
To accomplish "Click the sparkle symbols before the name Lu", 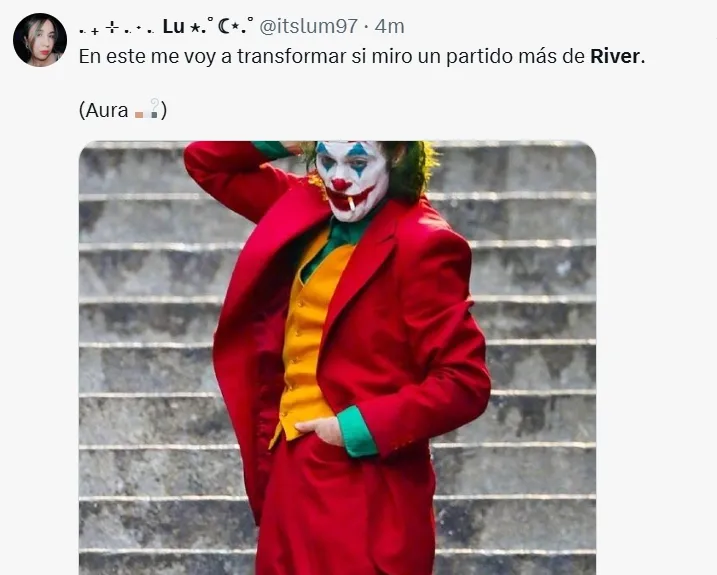I will pyautogui.click(x=119, y=28).
